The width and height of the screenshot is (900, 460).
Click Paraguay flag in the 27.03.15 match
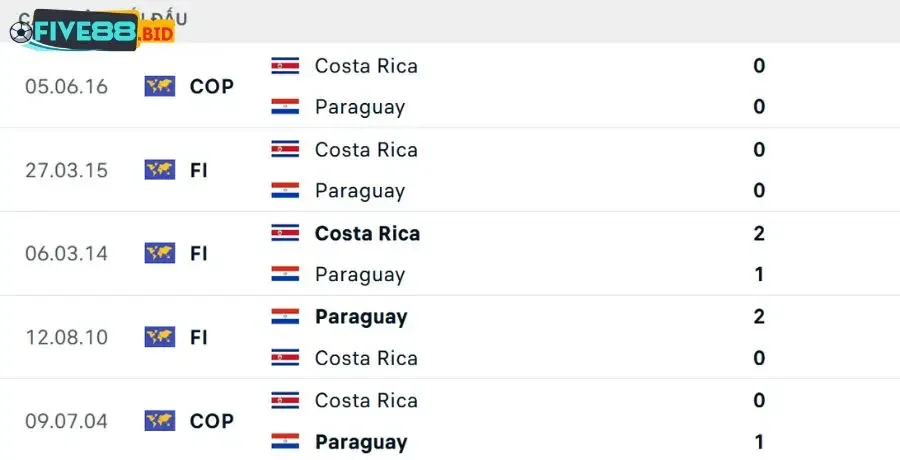tap(285, 191)
